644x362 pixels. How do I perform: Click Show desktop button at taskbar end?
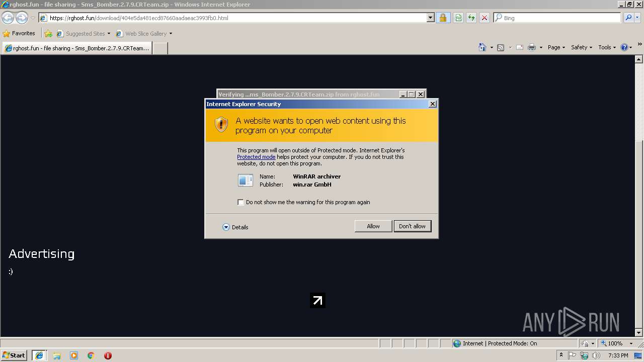638,355
